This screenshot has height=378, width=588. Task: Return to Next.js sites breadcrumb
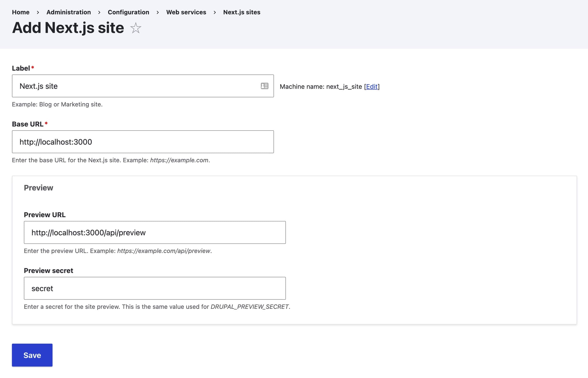click(x=241, y=12)
